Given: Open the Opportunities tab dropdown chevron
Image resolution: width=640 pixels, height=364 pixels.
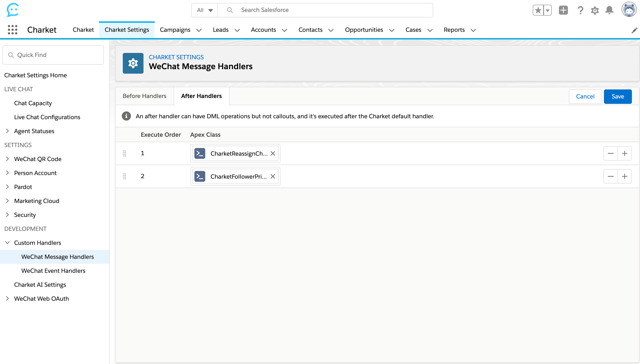Looking at the screenshot, I should [x=392, y=30].
